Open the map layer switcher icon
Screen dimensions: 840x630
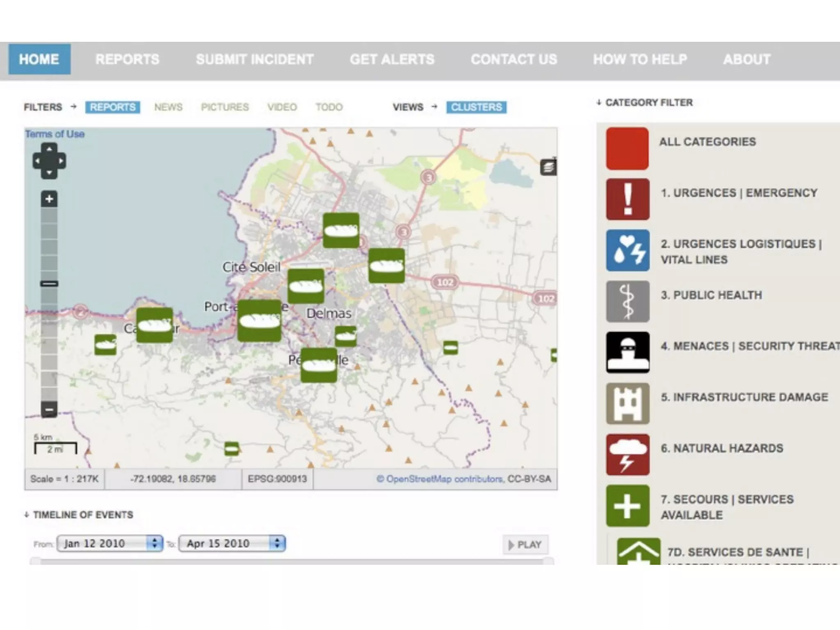(x=548, y=167)
